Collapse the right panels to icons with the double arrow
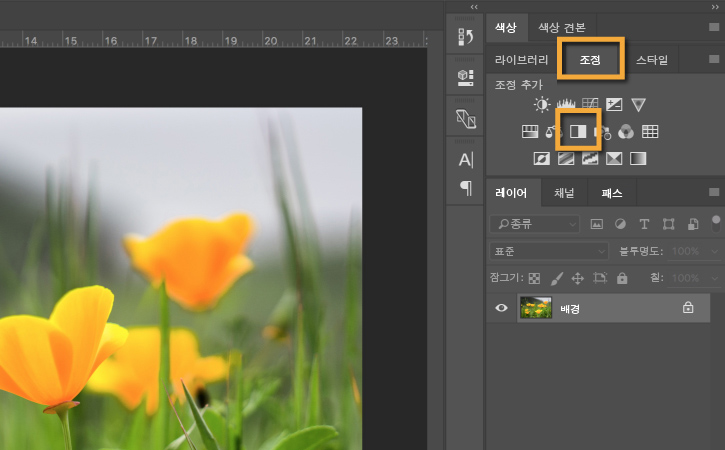Screen dimensions: 725x450 point(715,7)
